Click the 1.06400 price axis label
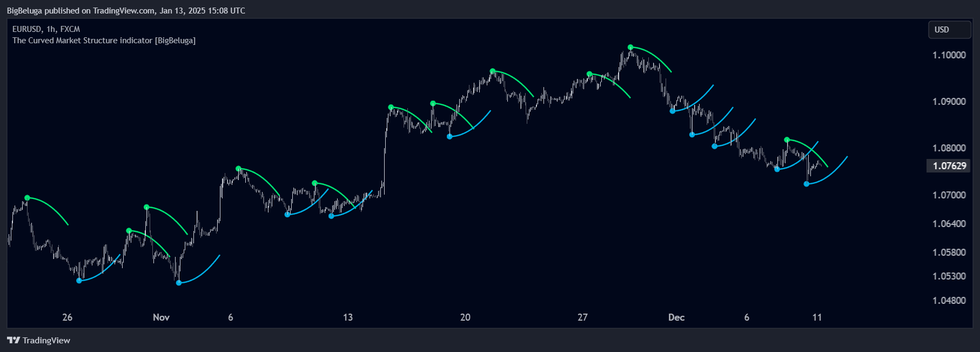Screen dimensions: 980x352 [x=949, y=224]
